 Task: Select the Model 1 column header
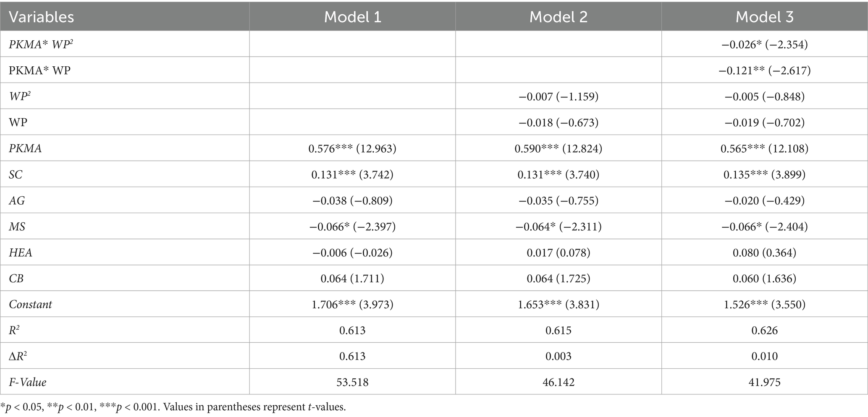click(x=352, y=17)
